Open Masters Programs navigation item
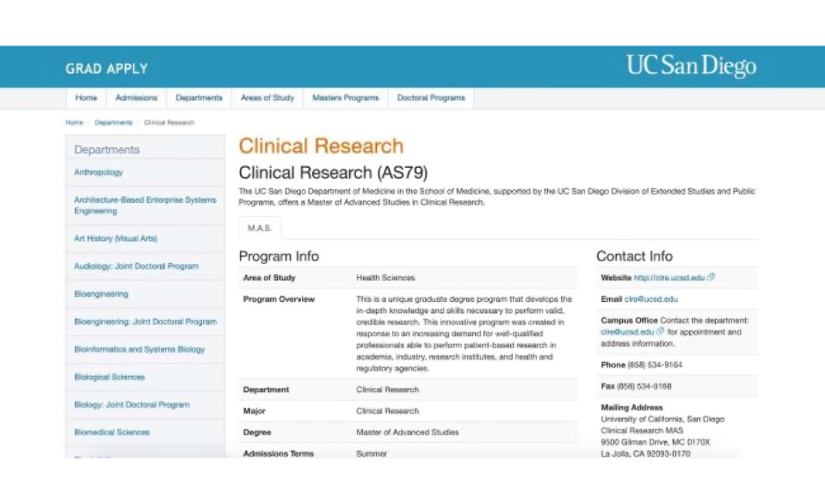Viewport: 825px width, 504px height. click(x=345, y=98)
